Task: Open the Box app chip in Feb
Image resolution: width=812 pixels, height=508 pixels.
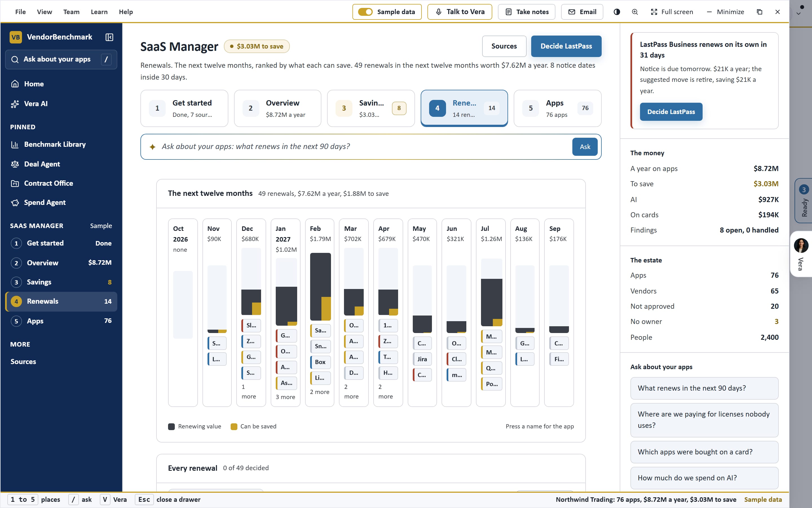Action: coord(320,362)
